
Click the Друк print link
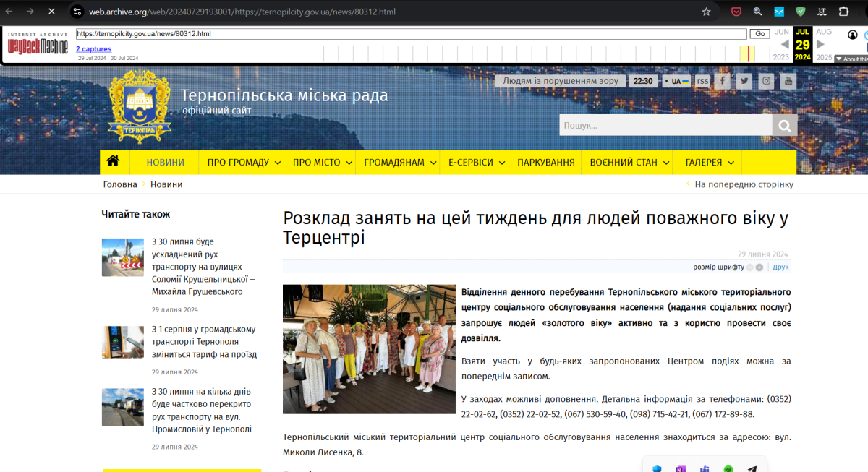[780, 267]
